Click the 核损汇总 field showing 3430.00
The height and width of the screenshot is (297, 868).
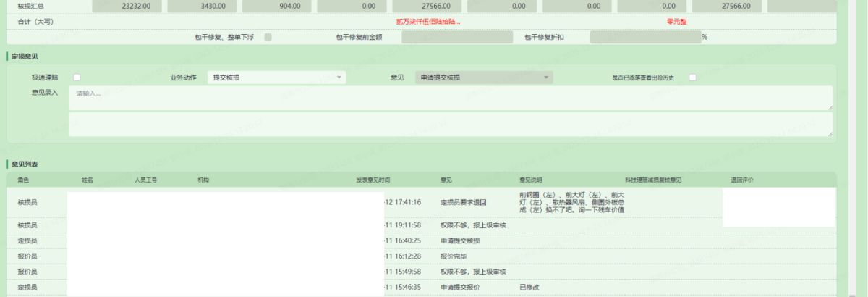tap(203, 7)
